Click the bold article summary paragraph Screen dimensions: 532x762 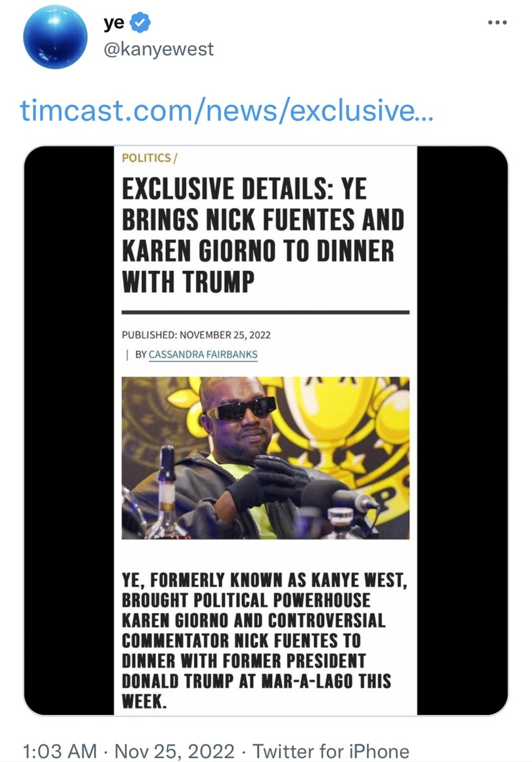[x=265, y=640]
